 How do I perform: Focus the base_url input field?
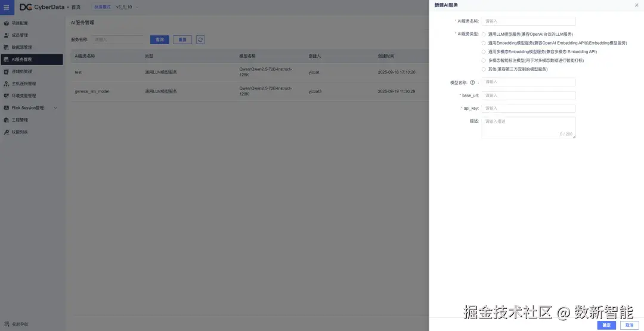pyautogui.click(x=528, y=95)
